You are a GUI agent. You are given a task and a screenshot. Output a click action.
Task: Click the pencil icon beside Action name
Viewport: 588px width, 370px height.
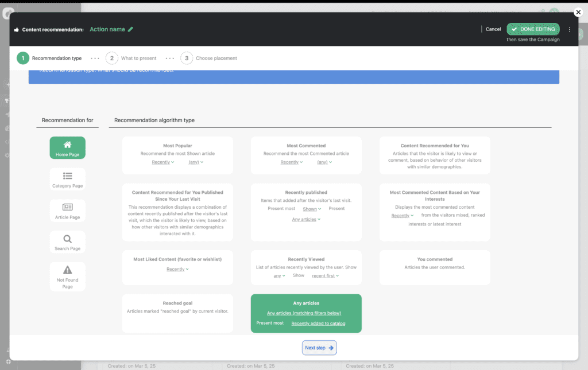click(131, 29)
